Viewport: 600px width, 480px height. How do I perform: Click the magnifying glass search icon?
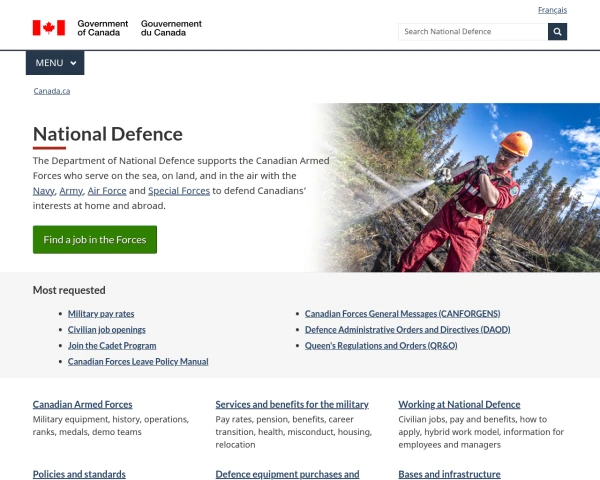(x=557, y=32)
